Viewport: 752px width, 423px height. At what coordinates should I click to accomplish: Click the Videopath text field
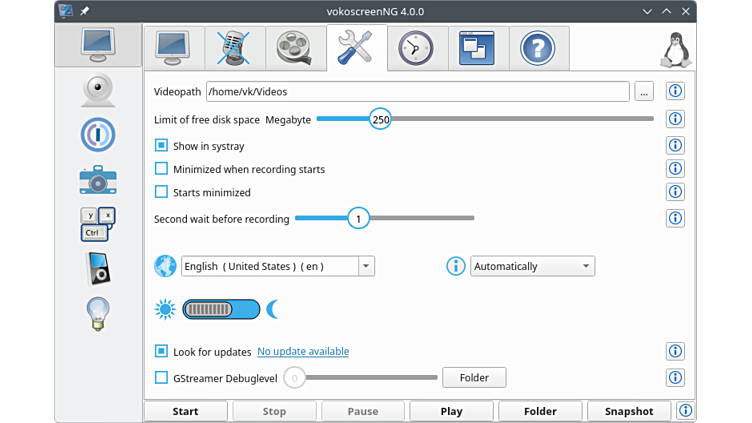(417, 92)
